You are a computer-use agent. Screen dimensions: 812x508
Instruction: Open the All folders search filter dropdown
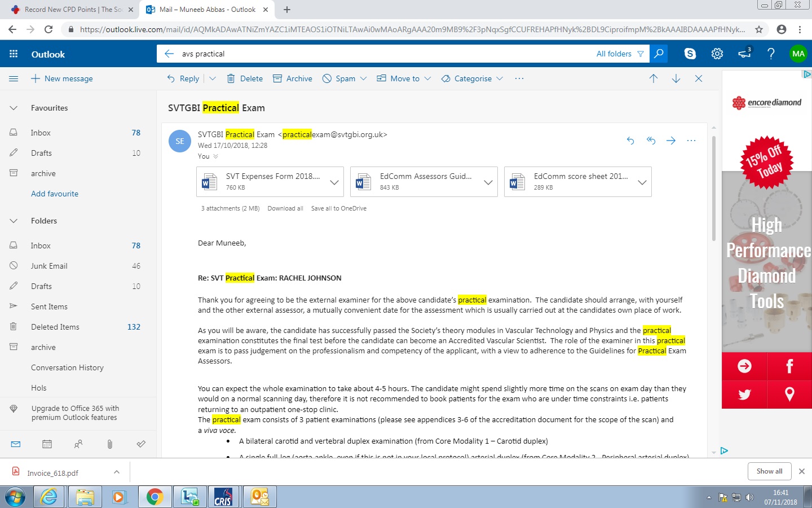point(620,54)
